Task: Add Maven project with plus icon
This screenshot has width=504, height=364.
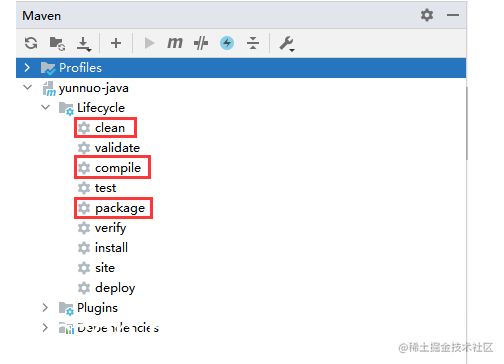Action: 116,43
